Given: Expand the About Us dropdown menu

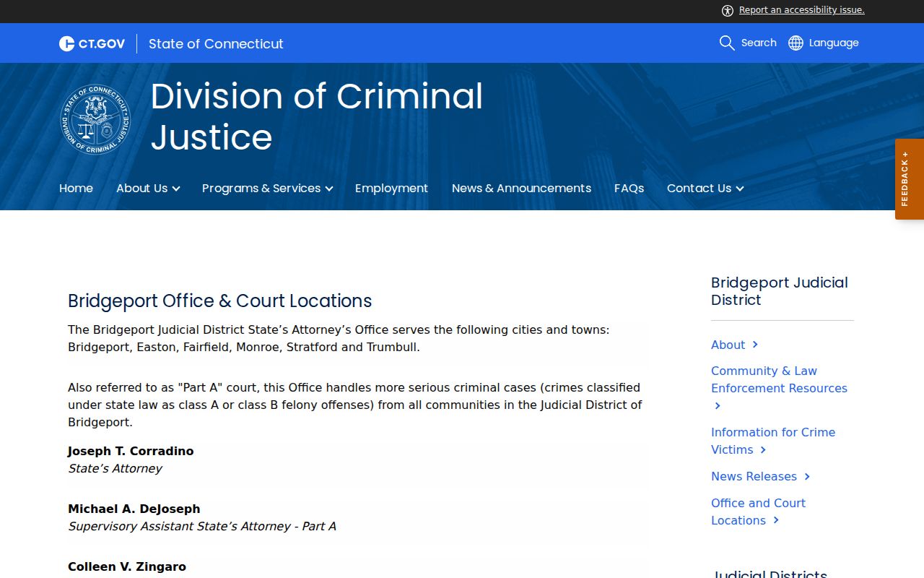Looking at the screenshot, I should click(148, 188).
